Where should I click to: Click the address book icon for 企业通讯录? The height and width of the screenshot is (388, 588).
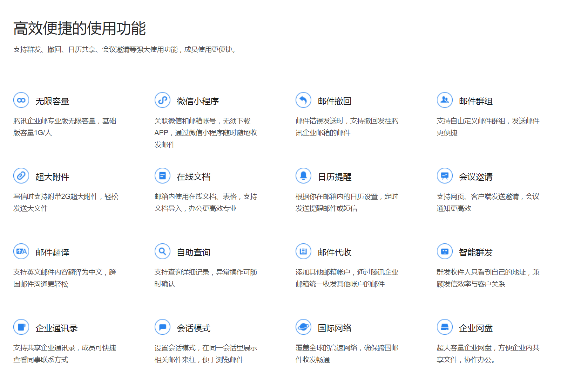point(21,327)
